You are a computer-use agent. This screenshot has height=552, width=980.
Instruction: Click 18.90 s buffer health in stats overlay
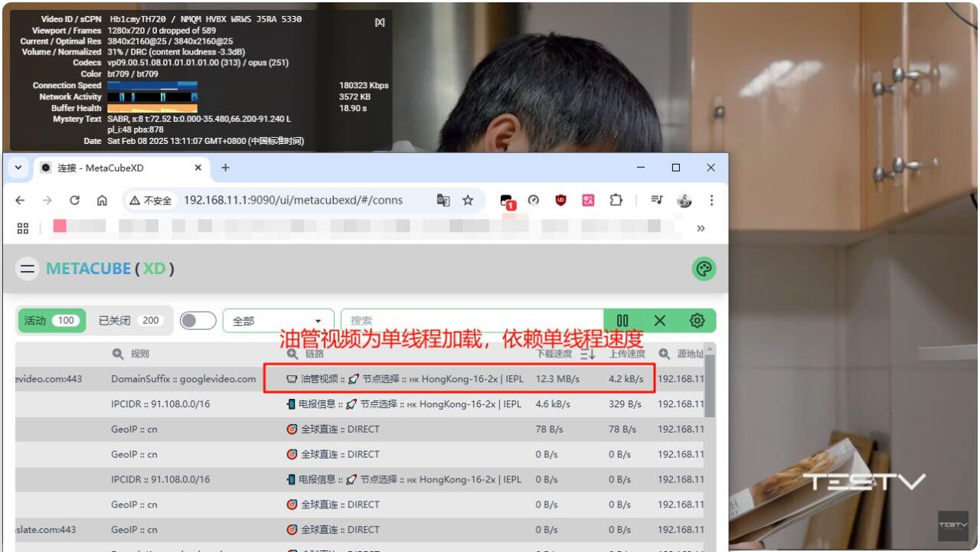pos(353,109)
